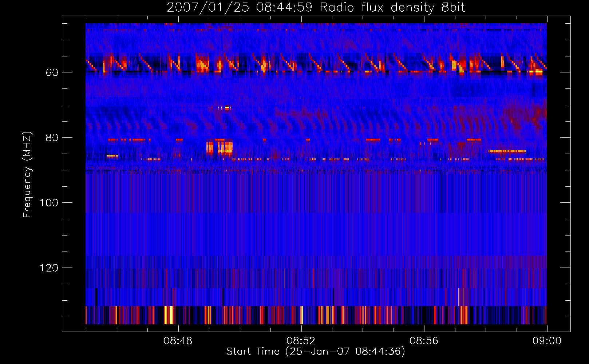
Task: Click the 'Frequency (MHZ)' axis label
Action: click(27, 175)
